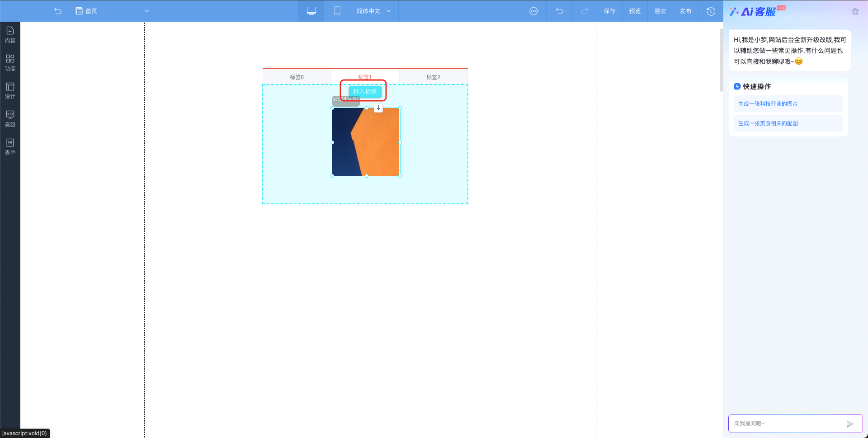Select the 标签0 tab
The height and width of the screenshot is (438, 868).
coord(297,77)
